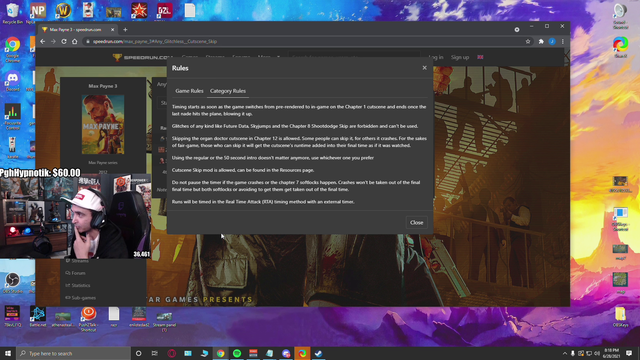This screenshot has width=640, height=360.
Task: Switch to the Game Rules tab
Action: [x=189, y=91]
